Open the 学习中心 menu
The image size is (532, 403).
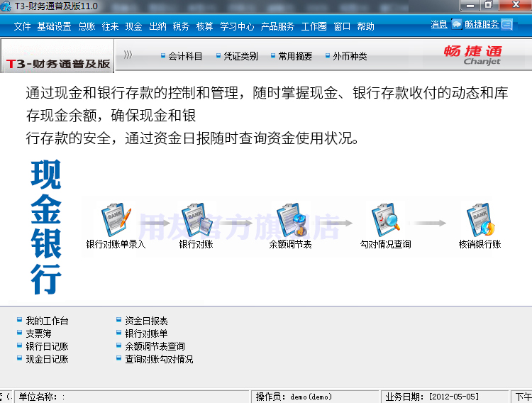point(237,26)
